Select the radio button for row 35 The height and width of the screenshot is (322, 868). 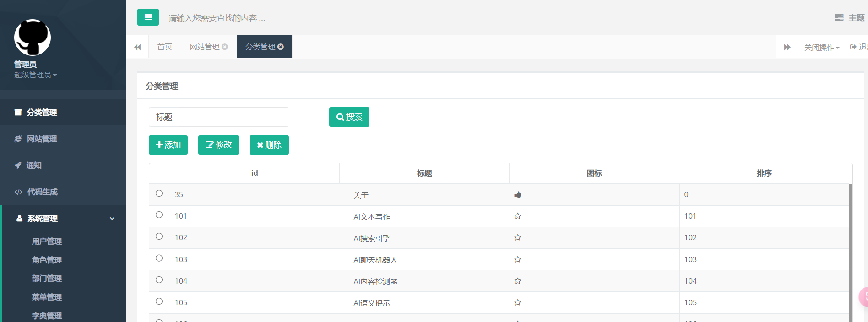[x=159, y=193]
